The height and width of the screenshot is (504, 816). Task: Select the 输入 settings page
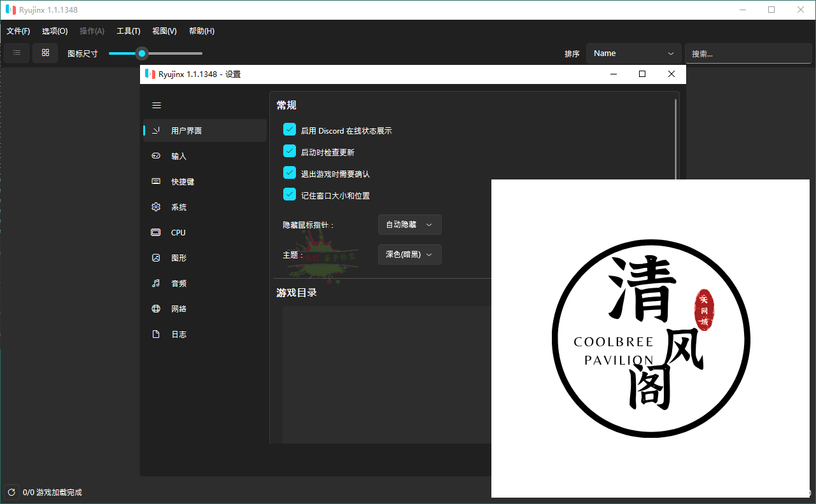pos(205,156)
